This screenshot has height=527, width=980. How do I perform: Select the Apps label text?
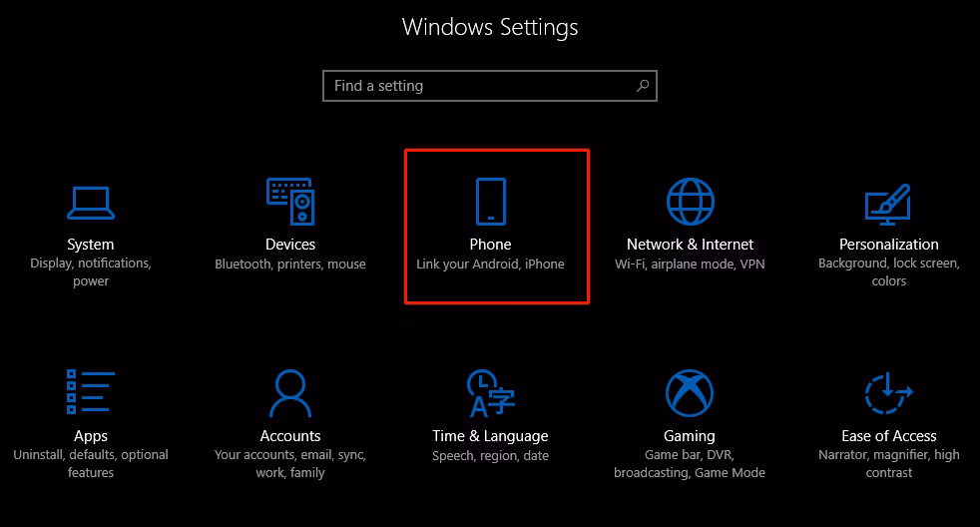click(91, 436)
